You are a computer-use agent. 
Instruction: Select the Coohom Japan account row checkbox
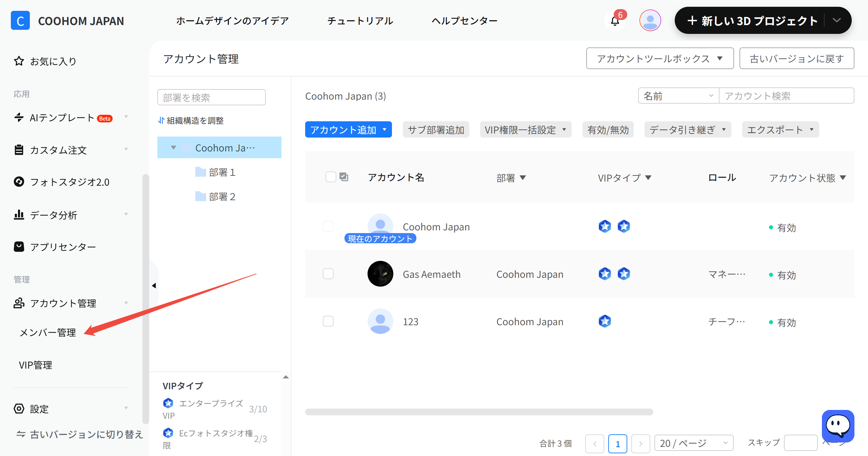tap(328, 226)
